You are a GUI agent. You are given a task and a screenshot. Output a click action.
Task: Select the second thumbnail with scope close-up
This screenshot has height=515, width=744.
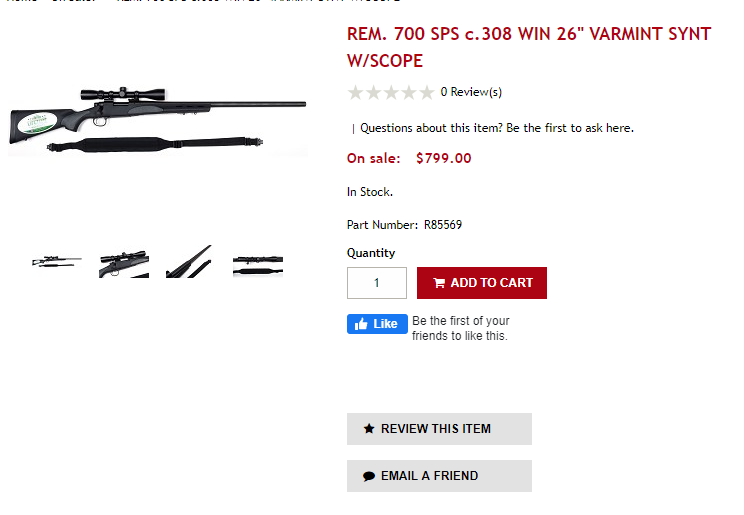[x=124, y=262]
